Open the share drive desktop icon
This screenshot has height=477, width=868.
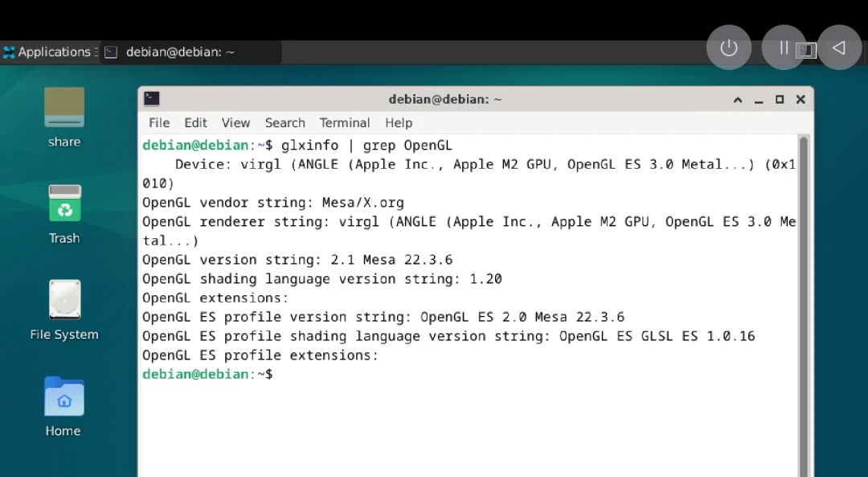pyautogui.click(x=64, y=109)
